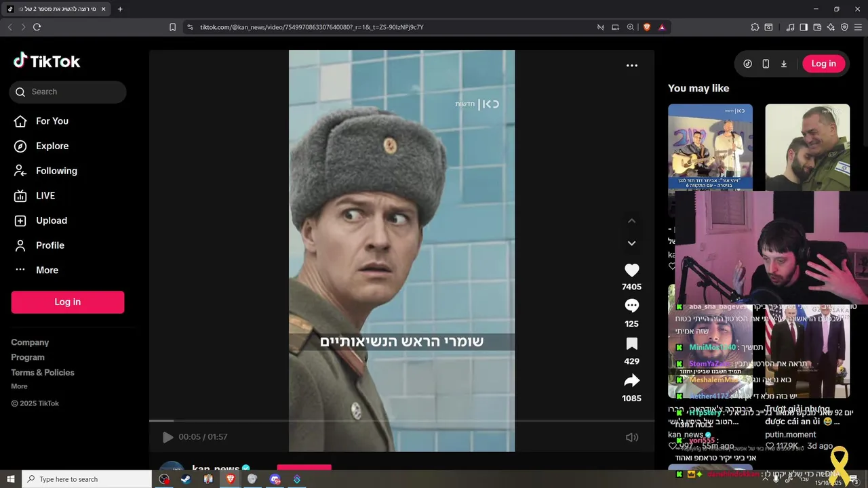Expand the Company footer section
Viewport: 868px width, 488px height.
[30, 343]
